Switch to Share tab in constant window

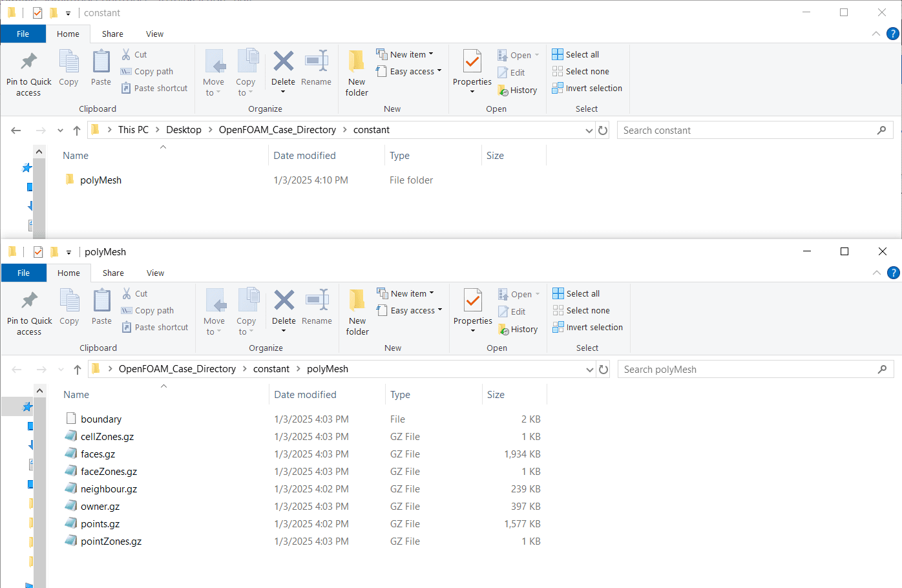[x=112, y=34]
